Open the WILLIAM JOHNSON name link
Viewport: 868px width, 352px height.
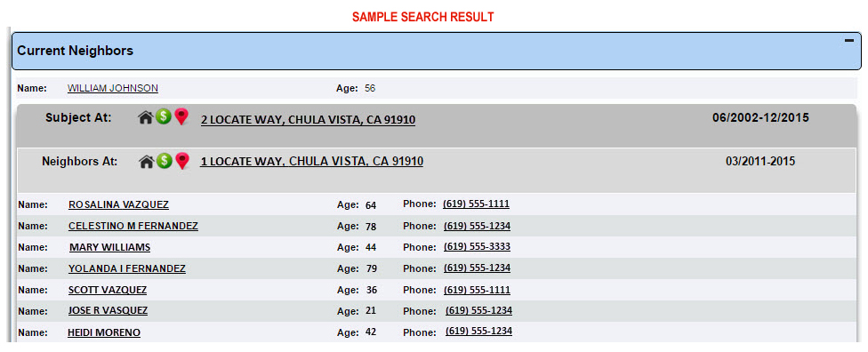(x=112, y=88)
